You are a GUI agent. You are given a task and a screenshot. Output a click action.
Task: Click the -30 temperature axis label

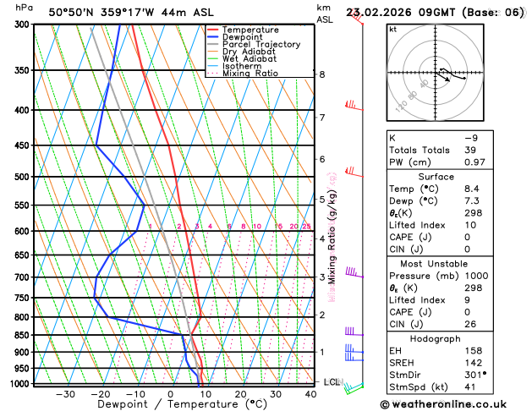[65, 394]
